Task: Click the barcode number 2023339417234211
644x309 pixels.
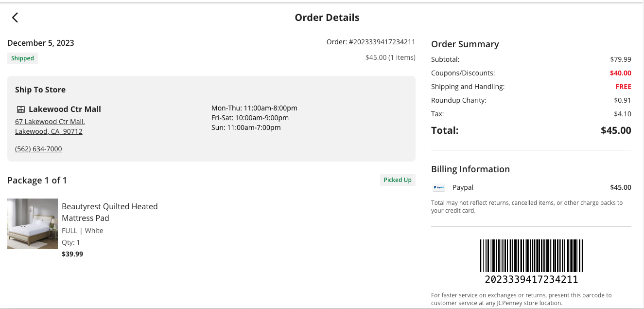Action: [531, 280]
